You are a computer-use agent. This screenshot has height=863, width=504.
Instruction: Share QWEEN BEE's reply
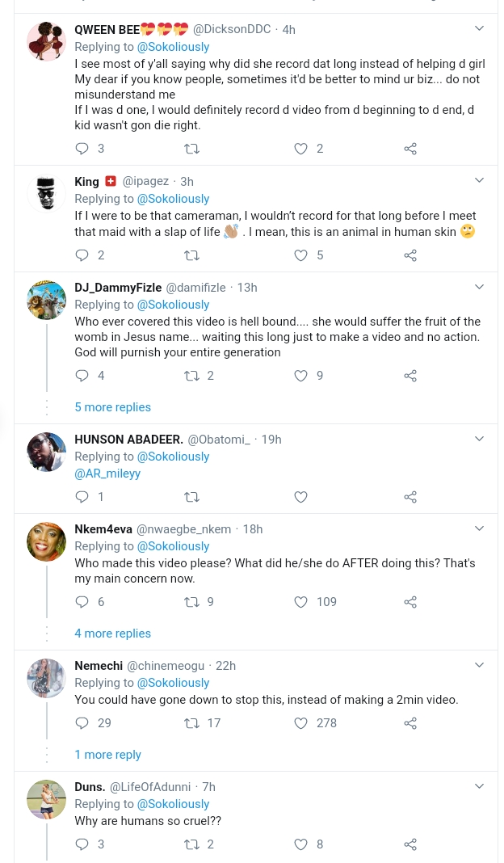(409, 149)
